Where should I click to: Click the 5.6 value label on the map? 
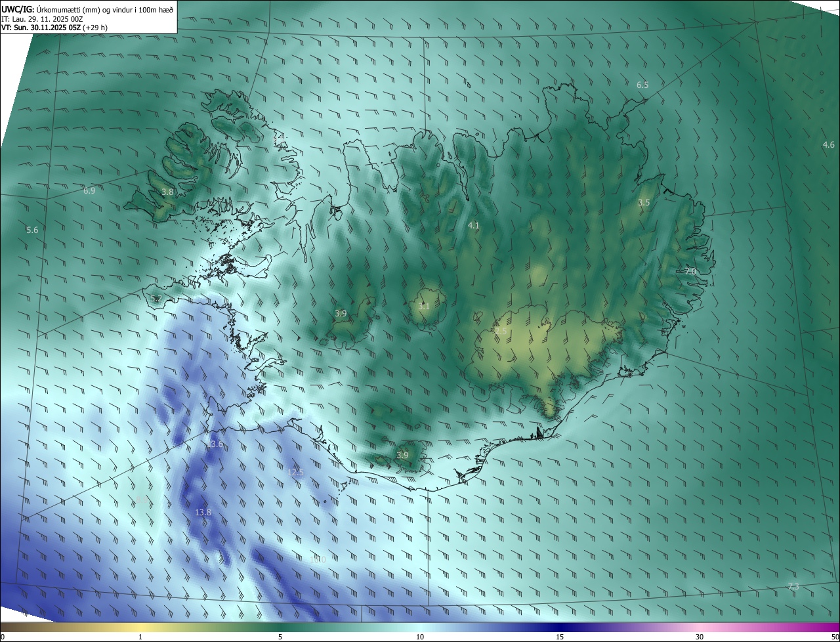32,230
